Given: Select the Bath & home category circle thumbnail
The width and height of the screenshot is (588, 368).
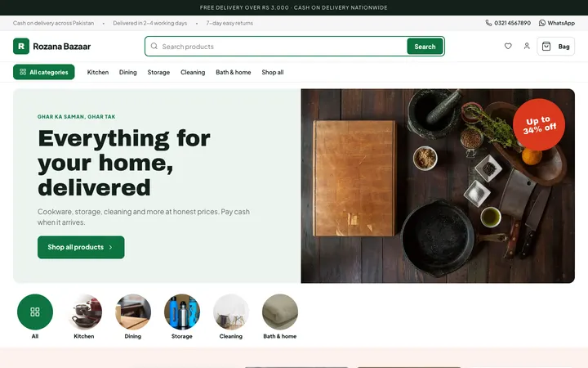Looking at the screenshot, I should (x=280, y=312).
